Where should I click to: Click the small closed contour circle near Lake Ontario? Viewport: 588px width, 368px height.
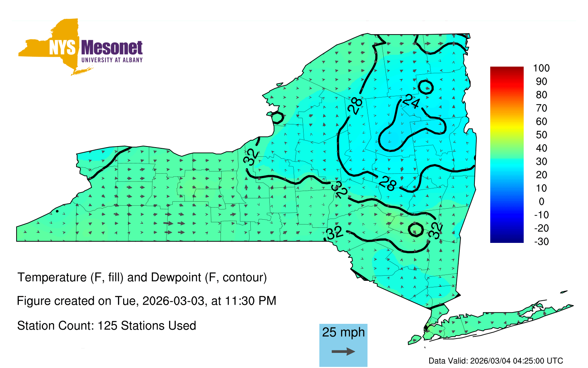277,117
